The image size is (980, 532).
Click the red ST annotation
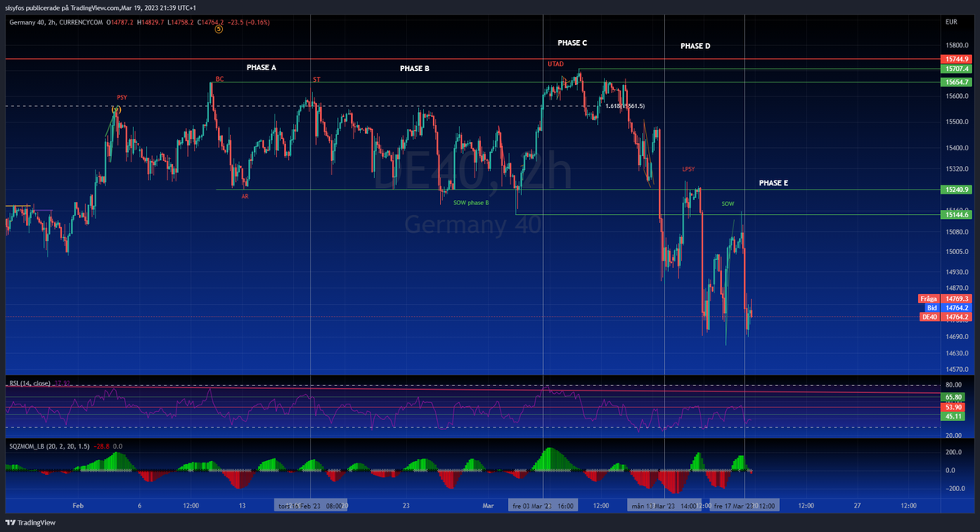(x=316, y=79)
